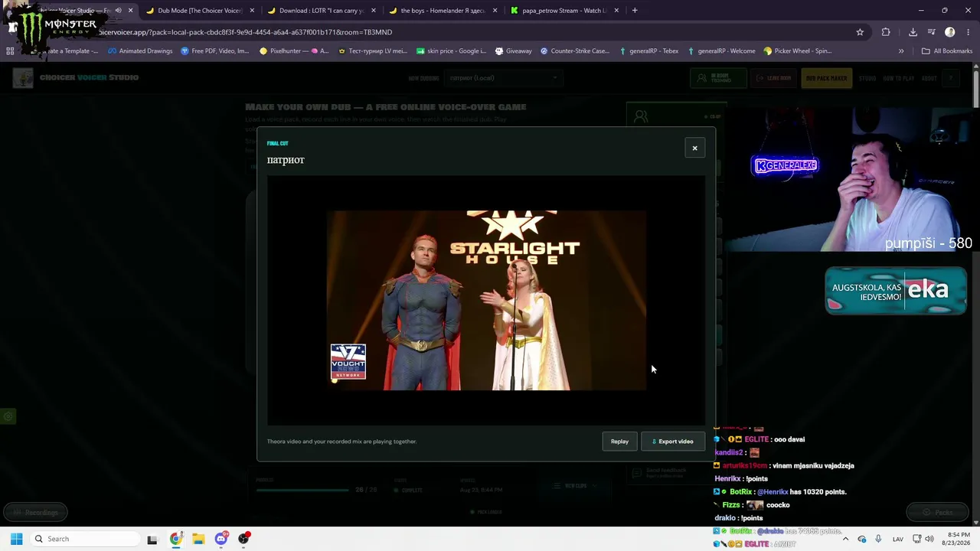Open the Dub Pack Maker
This screenshot has width=980, height=551.
pyautogui.click(x=826, y=78)
